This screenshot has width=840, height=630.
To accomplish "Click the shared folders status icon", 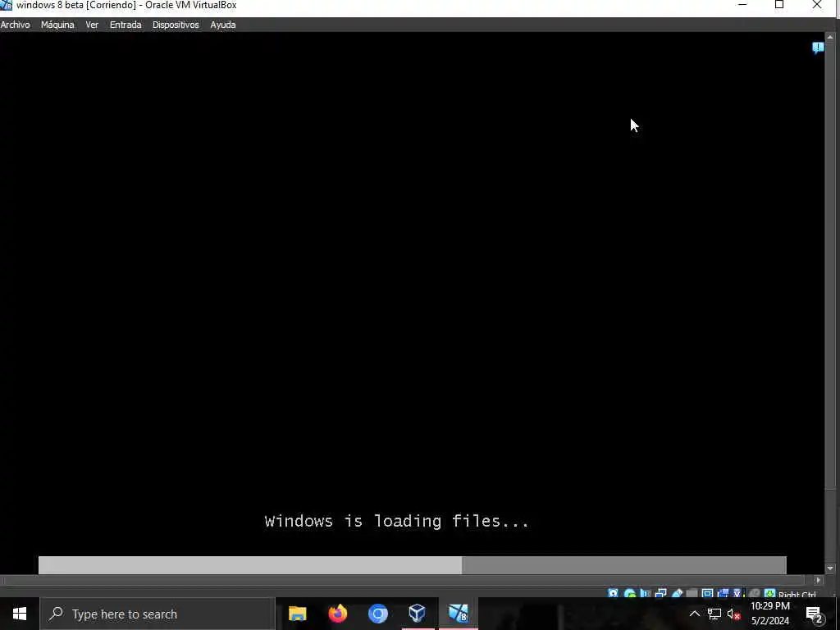I will click(692, 594).
